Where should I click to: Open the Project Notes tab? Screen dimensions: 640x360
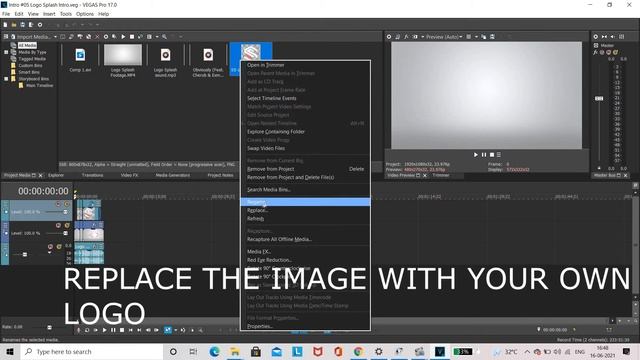point(220,175)
